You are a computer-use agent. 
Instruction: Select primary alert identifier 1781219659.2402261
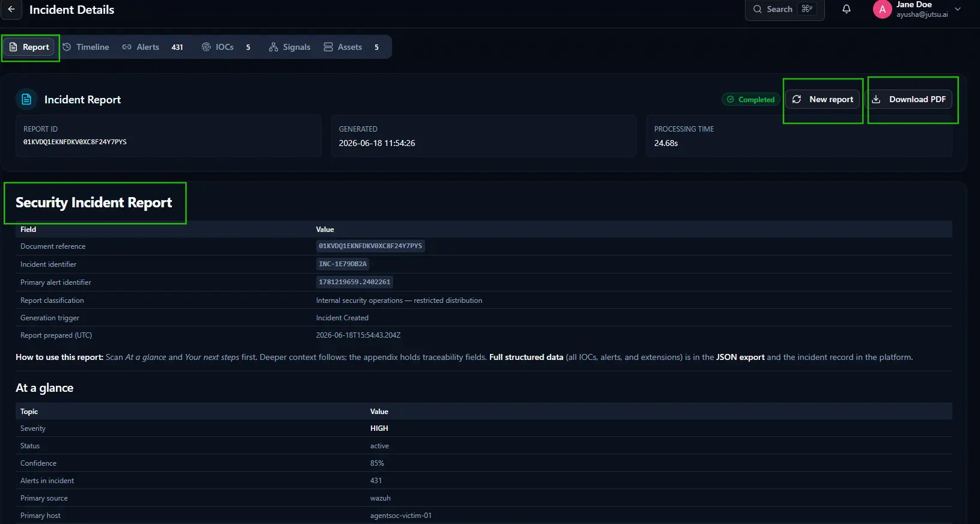pos(355,282)
